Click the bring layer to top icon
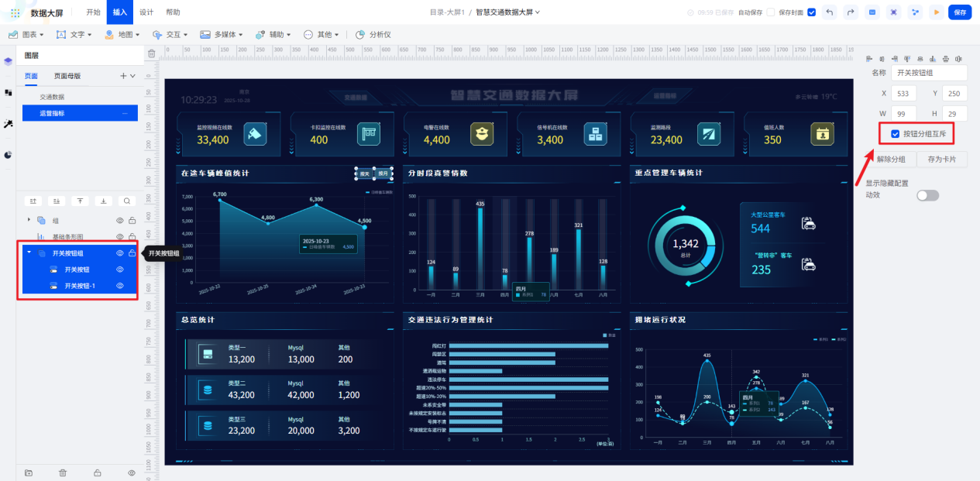This screenshot has width=980, height=481. pyautogui.click(x=80, y=201)
